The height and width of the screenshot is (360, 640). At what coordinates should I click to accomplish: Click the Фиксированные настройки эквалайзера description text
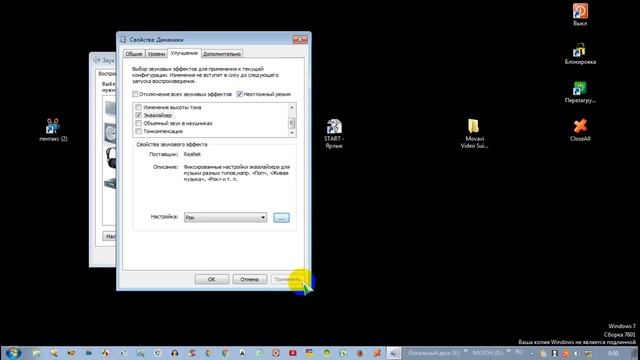[x=236, y=173]
